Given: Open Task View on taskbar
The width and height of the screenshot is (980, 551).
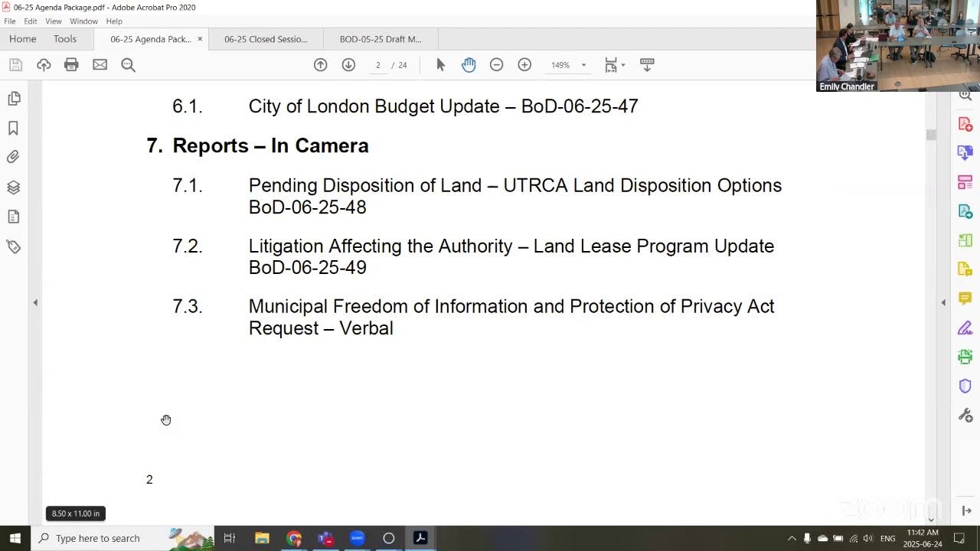Looking at the screenshot, I should point(230,538).
